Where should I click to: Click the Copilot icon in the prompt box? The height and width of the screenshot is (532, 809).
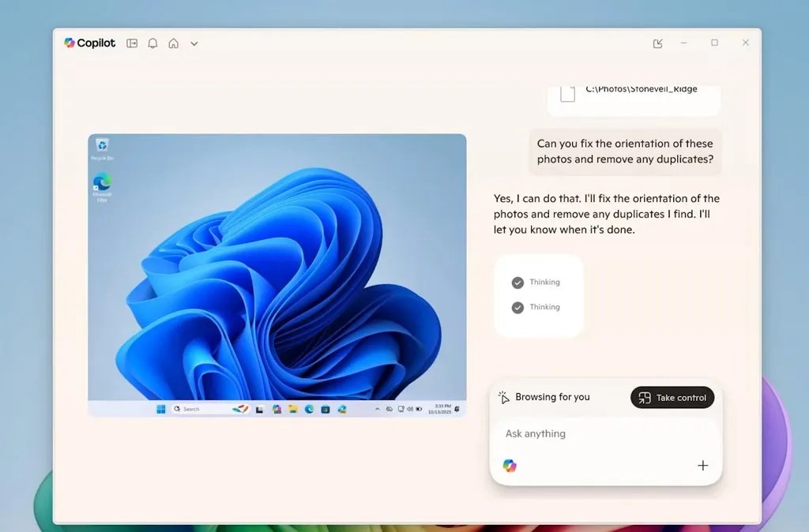510,466
